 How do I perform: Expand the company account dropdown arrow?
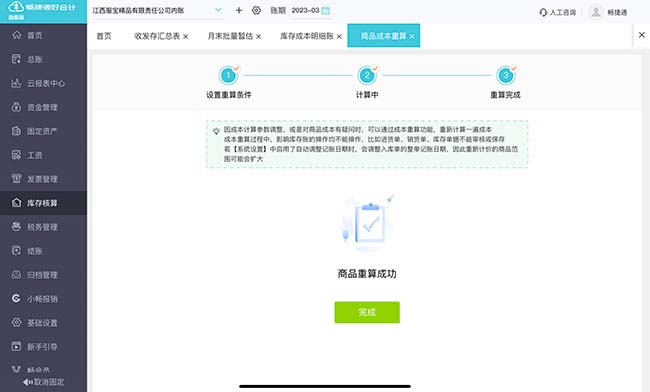coord(218,10)
